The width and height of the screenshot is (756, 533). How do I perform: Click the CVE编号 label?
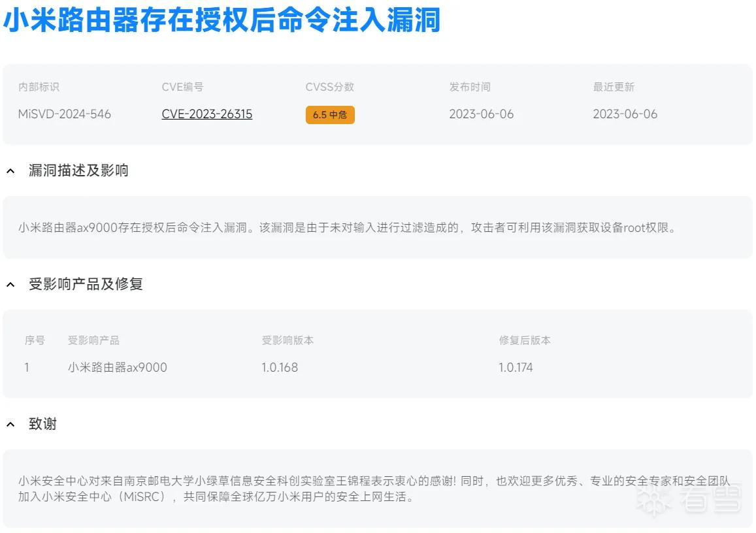[182, 87]
